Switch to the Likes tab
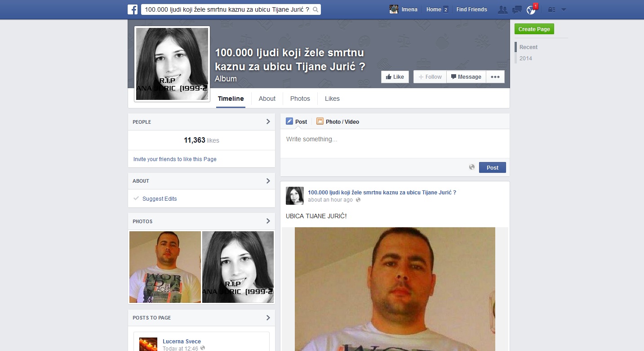This screenshot has width=644, height=351. (332, 99)
